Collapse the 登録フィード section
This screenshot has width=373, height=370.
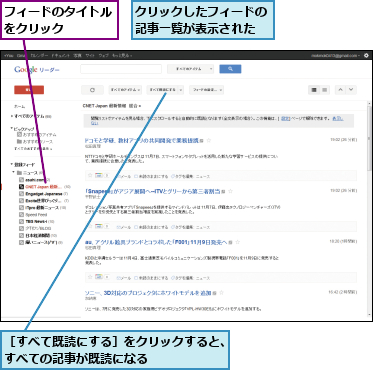point(12,164)
